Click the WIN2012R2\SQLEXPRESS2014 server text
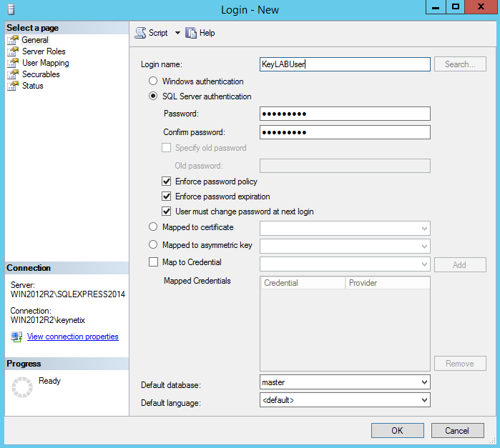The height and width of the screenshot is (448, 500). click(x=68, y=294)
